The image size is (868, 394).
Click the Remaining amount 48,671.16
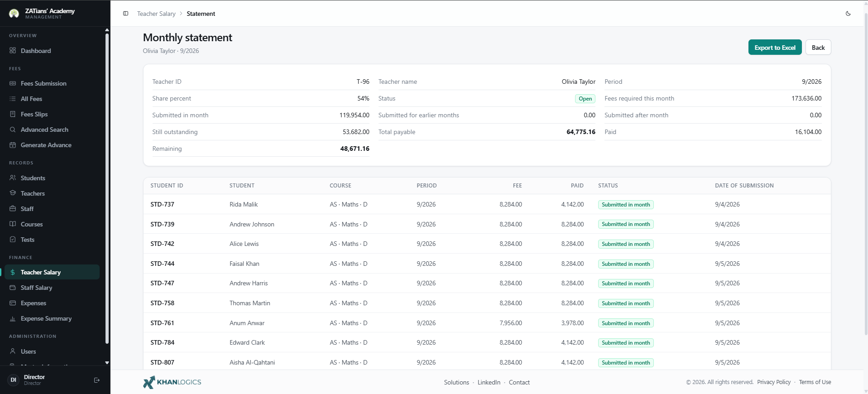point(355,149)
